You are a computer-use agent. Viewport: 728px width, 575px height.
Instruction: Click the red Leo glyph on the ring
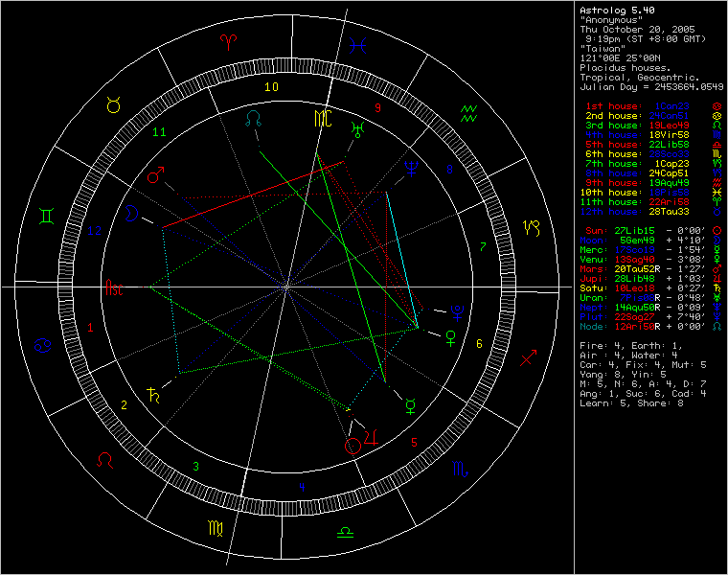tap(105, 460)
